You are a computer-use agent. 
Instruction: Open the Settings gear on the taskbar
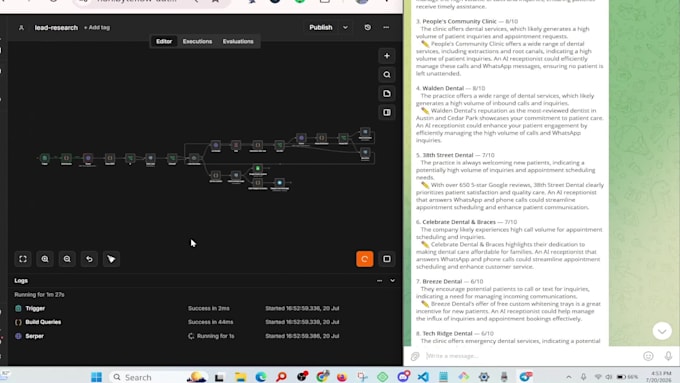(x=484, y=377)
